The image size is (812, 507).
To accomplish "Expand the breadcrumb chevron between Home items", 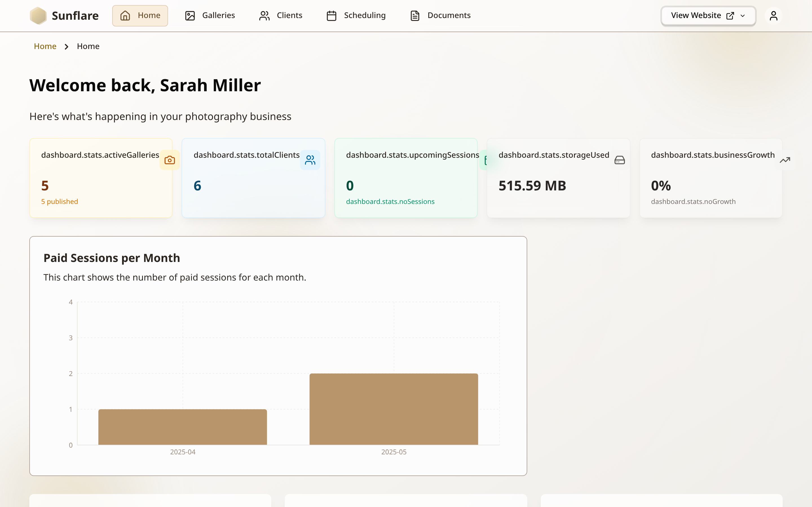I will (67, 46).
